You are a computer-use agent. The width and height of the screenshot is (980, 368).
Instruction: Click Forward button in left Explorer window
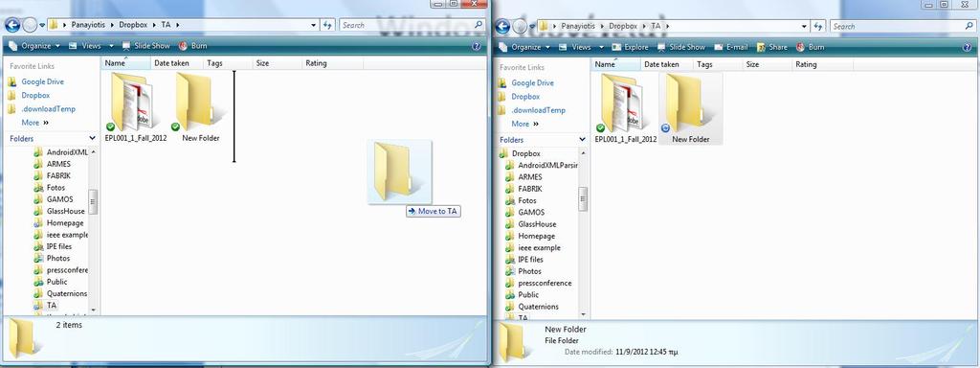(30, 25)
